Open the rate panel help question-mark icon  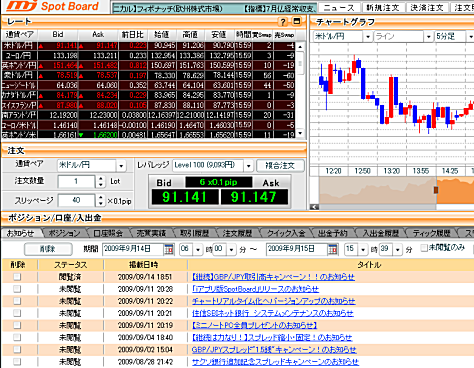[283, 22]
